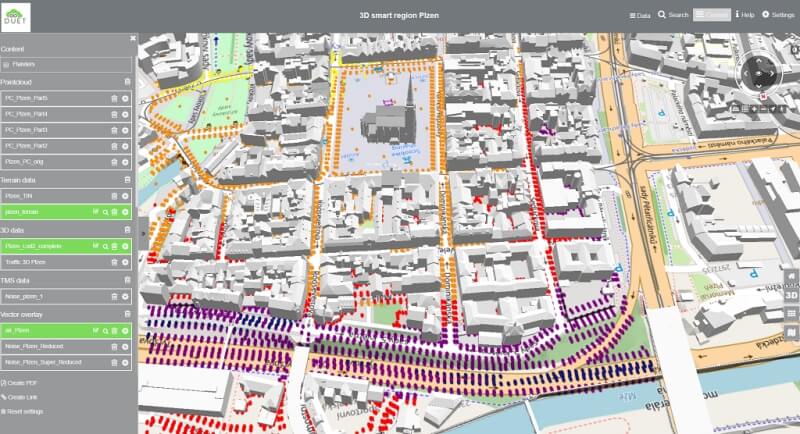Click the DUET logo
The image size is (800, 434).
16,16
